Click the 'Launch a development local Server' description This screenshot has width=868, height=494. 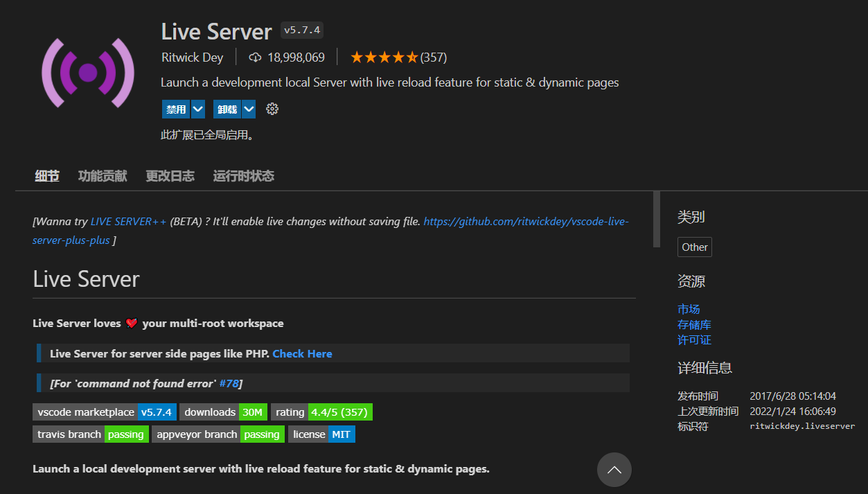[390, 82]
